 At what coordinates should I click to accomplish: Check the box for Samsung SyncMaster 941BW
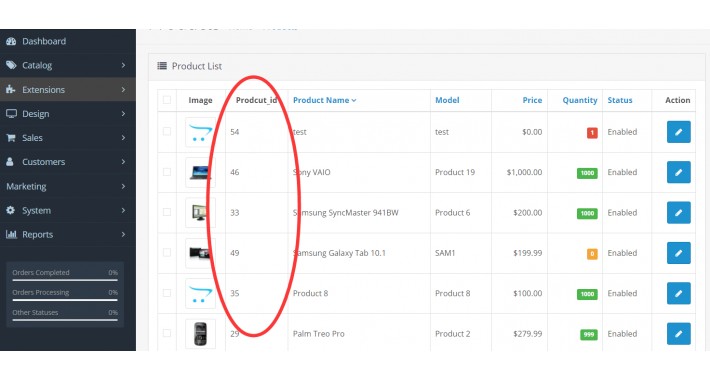[167, 212]
